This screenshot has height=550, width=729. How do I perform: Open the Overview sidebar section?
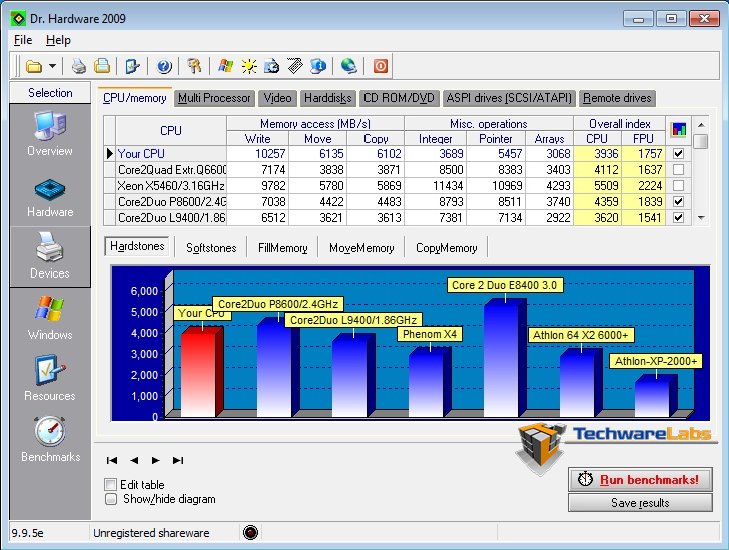(x=50, y=133)
